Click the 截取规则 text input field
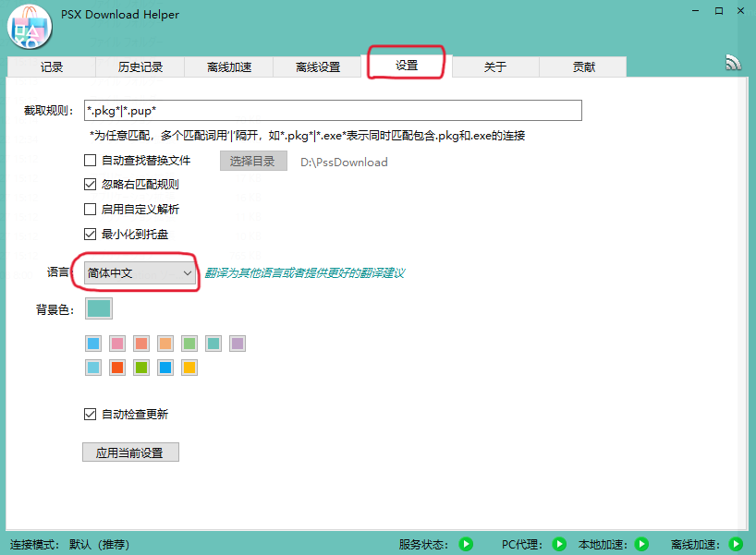This screenshot has width=756, height=555. point(332,111)
